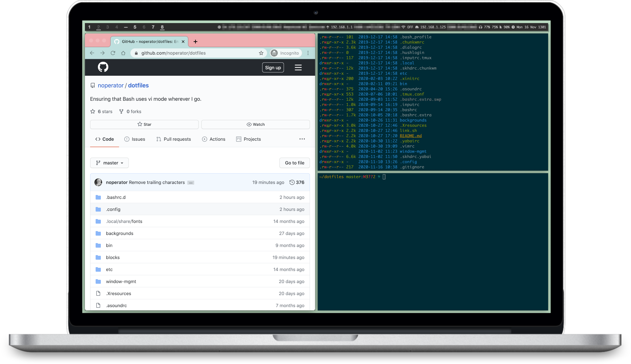Click the folder icon beside blocks
631x364 pixels.
[98, 257]
